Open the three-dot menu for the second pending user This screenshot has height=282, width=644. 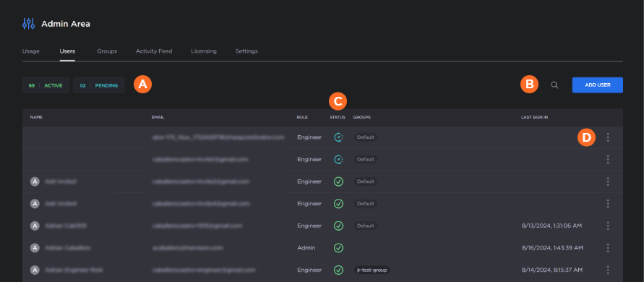click(608, 160)
